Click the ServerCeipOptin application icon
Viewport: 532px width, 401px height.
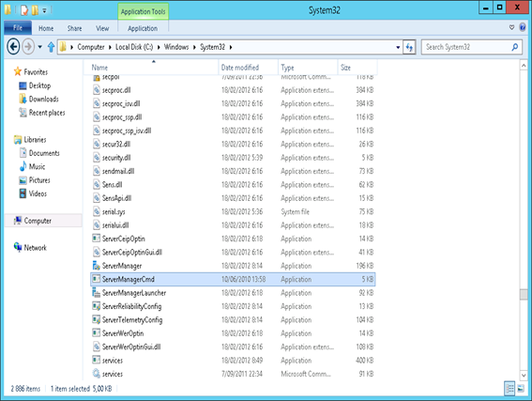click(x=96, y=239)
